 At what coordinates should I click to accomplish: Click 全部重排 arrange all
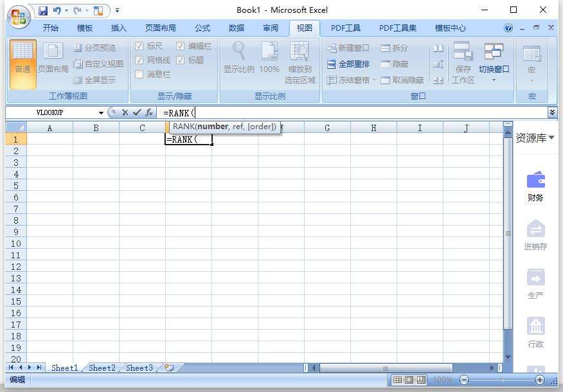[348, 64]
